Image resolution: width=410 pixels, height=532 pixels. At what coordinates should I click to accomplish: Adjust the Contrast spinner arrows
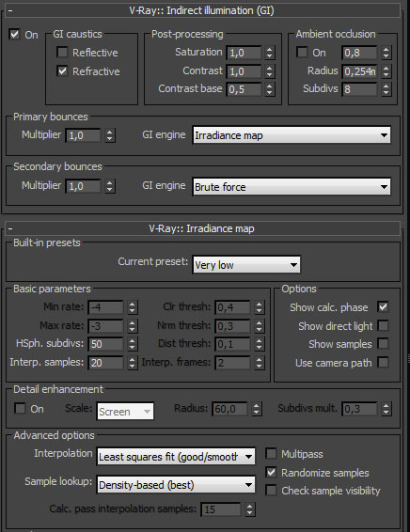[270, 71]
